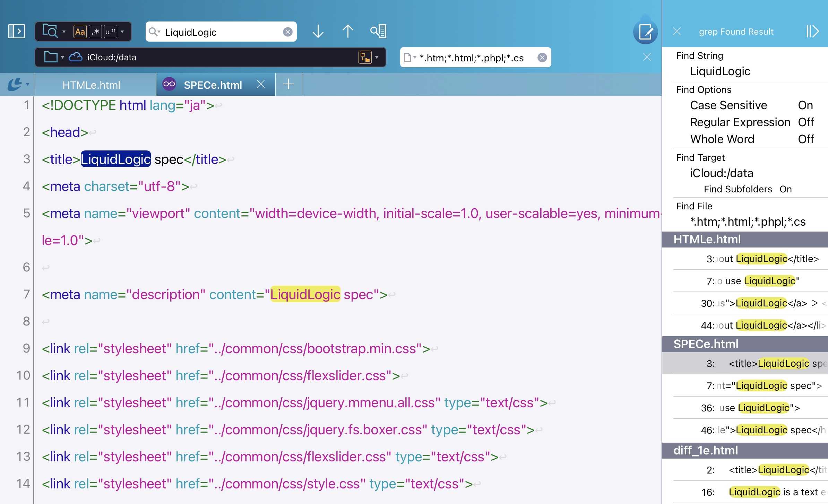Jump to previous match with up arrow
Image resolution: width=828 pixels, height=504 pixels.
pos(348,31)
